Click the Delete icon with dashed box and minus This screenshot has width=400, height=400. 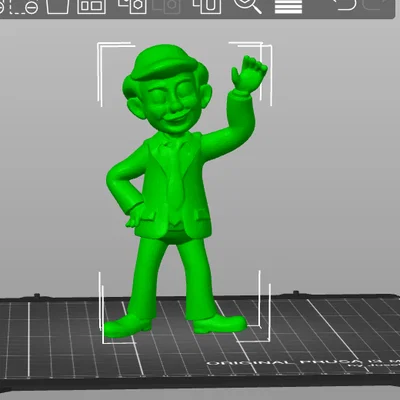pos(24,7)
